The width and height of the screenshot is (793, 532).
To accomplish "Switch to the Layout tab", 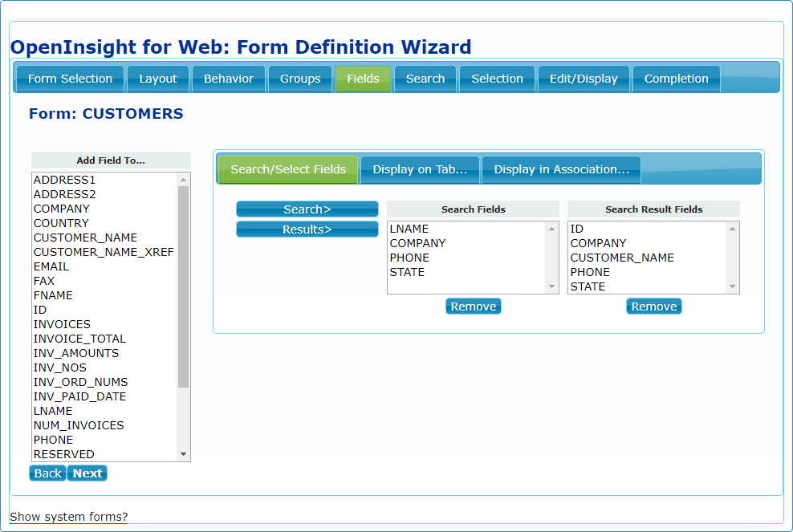I will point(158,79).
